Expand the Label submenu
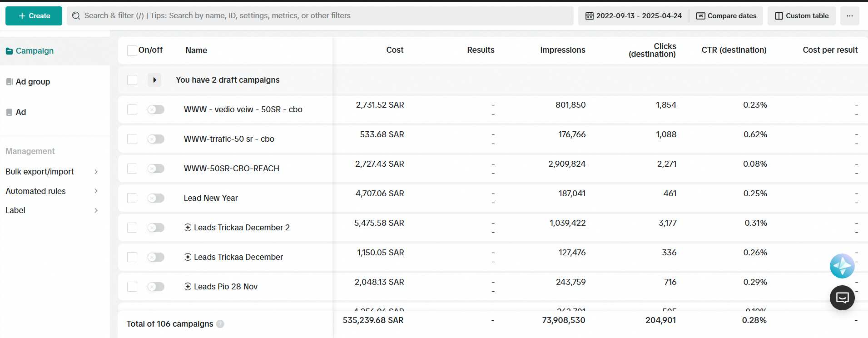Image resolution: width=868 pixels, height=338 pixels. pos(96,210)
